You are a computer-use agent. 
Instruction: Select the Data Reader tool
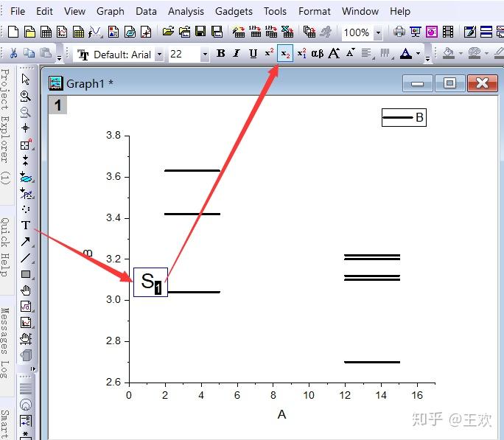(x=26, y=145)
